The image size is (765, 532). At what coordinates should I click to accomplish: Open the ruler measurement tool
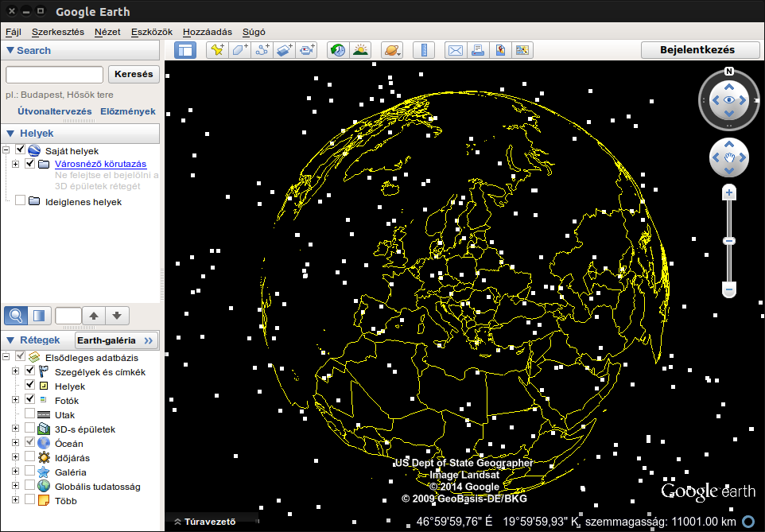(x=424, y=50)
